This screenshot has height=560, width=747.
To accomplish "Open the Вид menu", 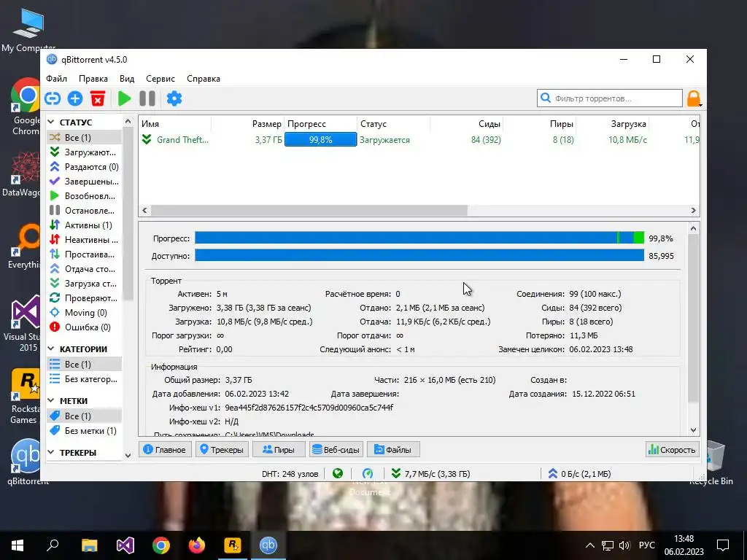I will (x=127, y=79).
